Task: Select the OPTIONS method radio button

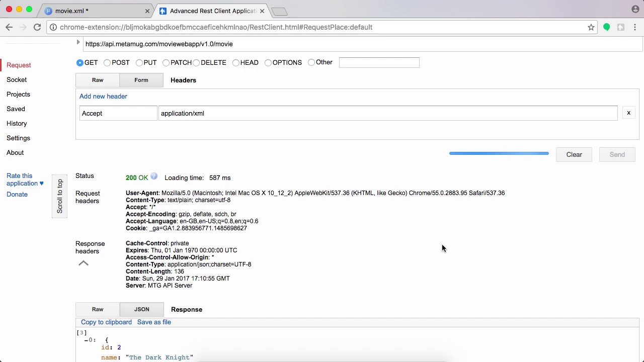Action: pyautogui.click(x=268, y=63)
